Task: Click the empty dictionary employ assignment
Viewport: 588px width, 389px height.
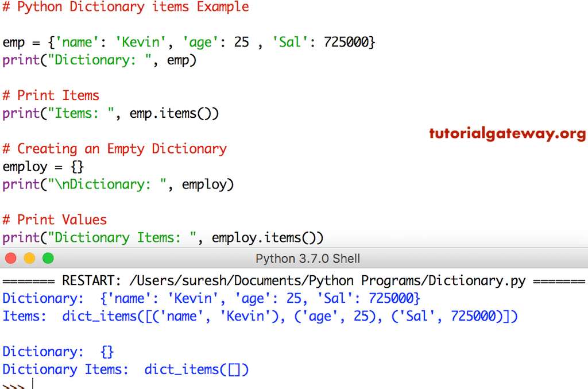Action: tap(44, 166)
